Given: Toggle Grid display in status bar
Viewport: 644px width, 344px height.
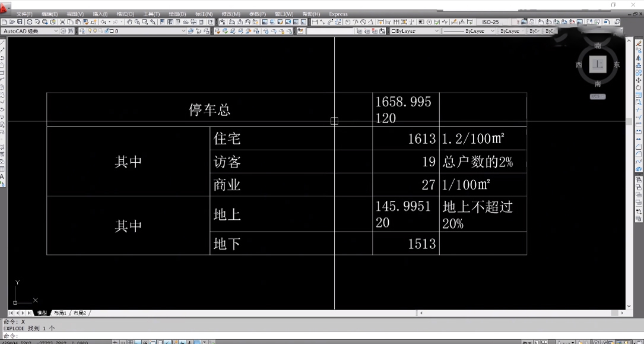Looking at the screenshot, I should coord(130,342).
